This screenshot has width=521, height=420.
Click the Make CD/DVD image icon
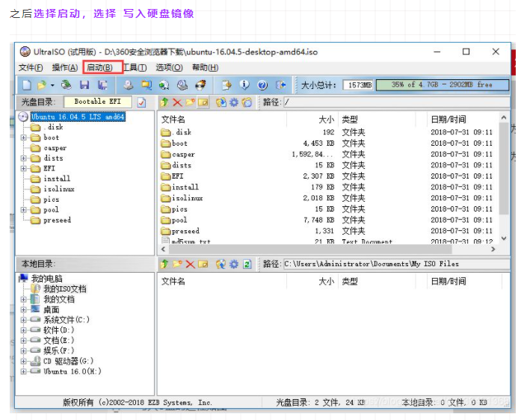[129, 85]
